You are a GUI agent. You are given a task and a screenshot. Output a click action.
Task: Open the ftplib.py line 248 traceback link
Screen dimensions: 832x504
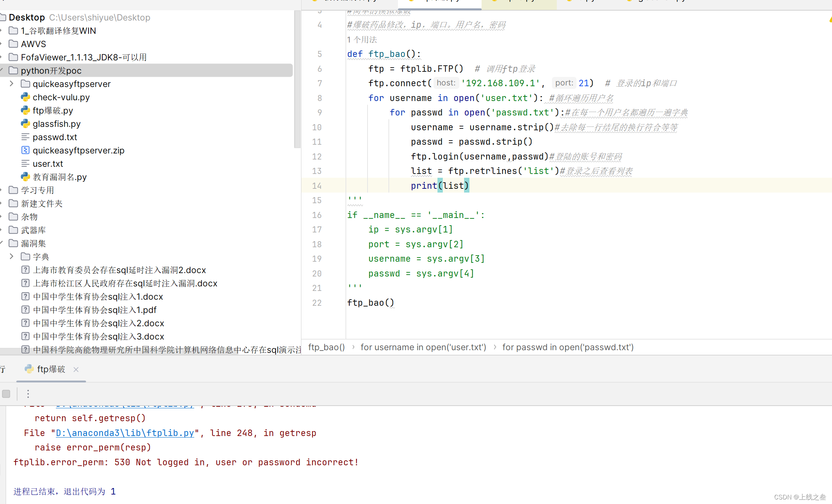[x=125, y=433]
